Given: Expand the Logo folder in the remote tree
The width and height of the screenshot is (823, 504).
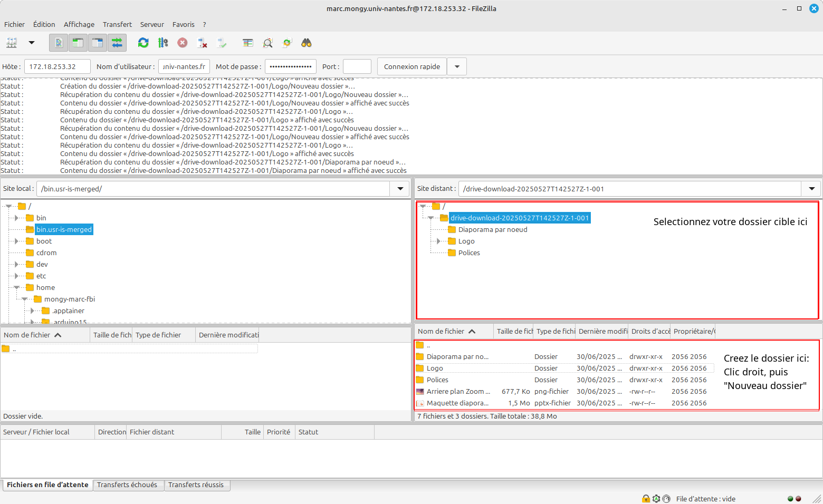Looking at the screenshot, I should coord(438,241).
